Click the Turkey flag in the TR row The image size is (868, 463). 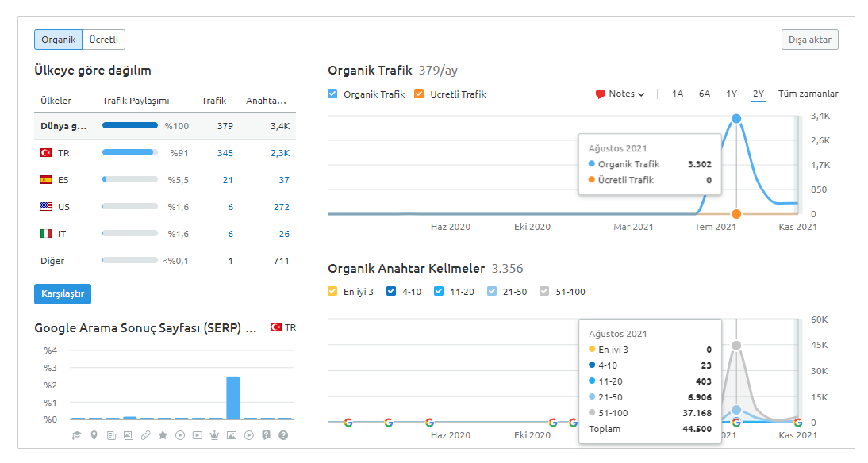(x=46, y=153)
